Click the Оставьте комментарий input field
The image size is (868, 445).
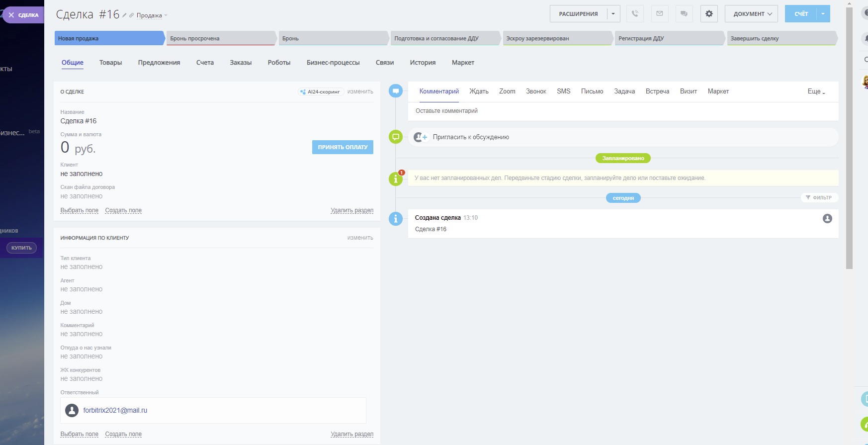623,111
